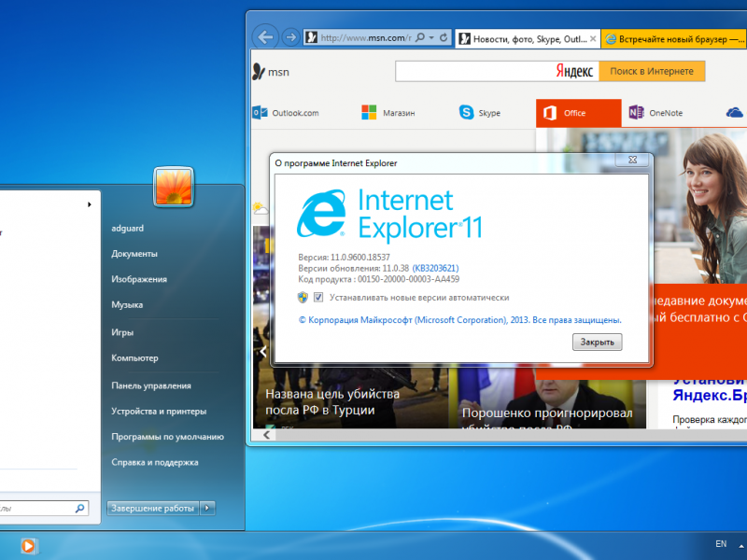Open Справка и поддержка from Start menu
Viewport: 747px width, 560px height.
point(155,462)
